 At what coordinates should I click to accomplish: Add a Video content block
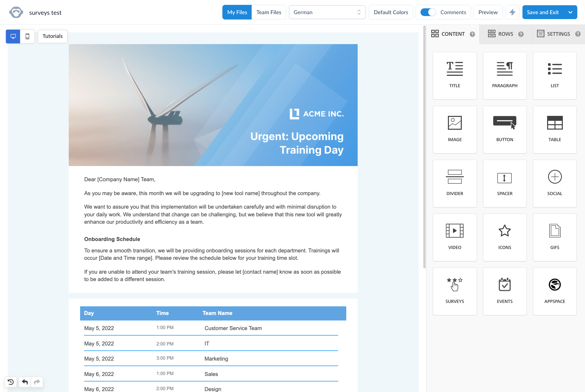[x=455, y=237]
